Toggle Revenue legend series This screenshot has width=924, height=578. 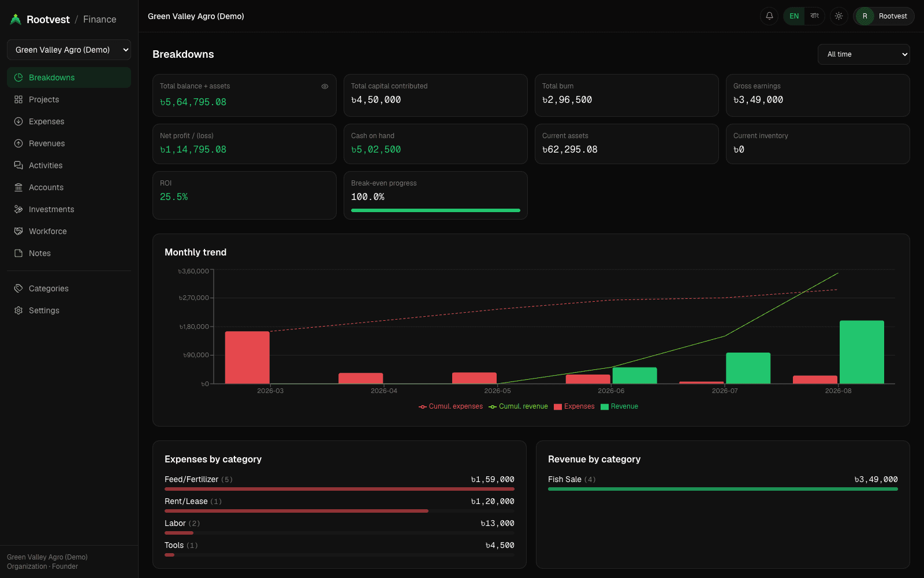pyautogui.click(x=619, y=406)
